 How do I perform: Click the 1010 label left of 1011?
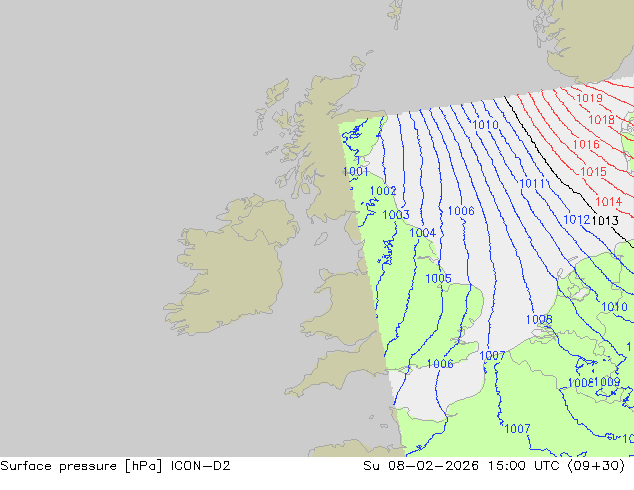pos(485,125)
